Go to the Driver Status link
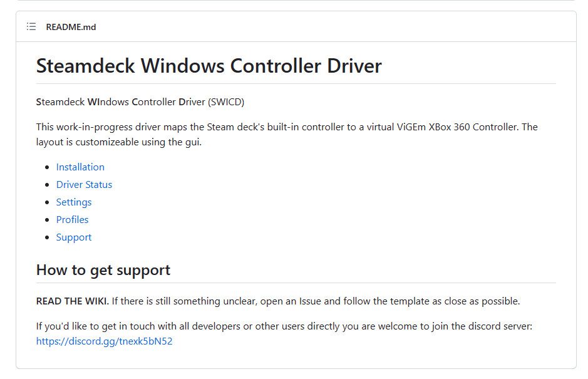This screenshot has width=588, height=379. click(84, 184)
